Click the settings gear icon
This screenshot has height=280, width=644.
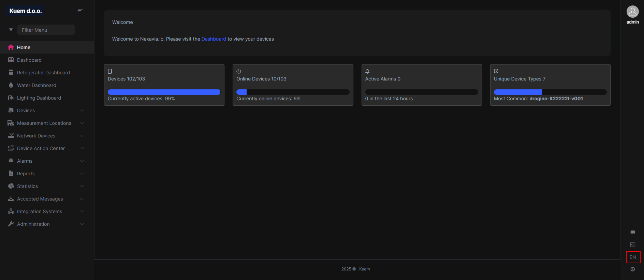(x=633, y=269)
